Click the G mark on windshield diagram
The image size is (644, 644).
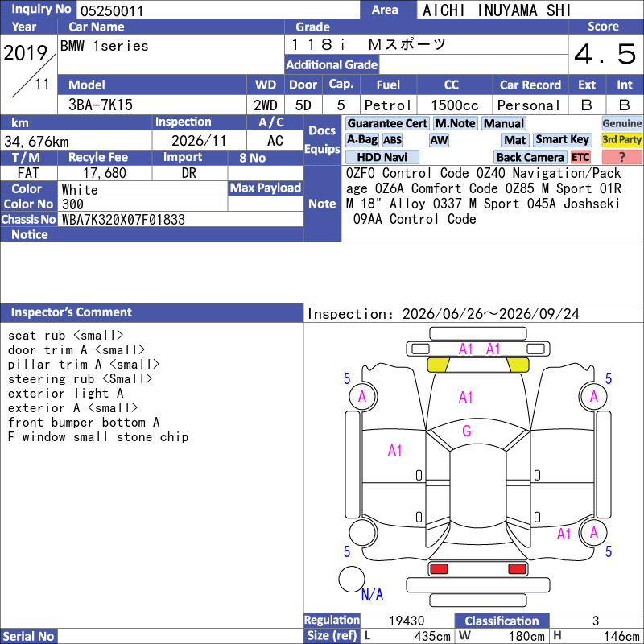[467, 431]
